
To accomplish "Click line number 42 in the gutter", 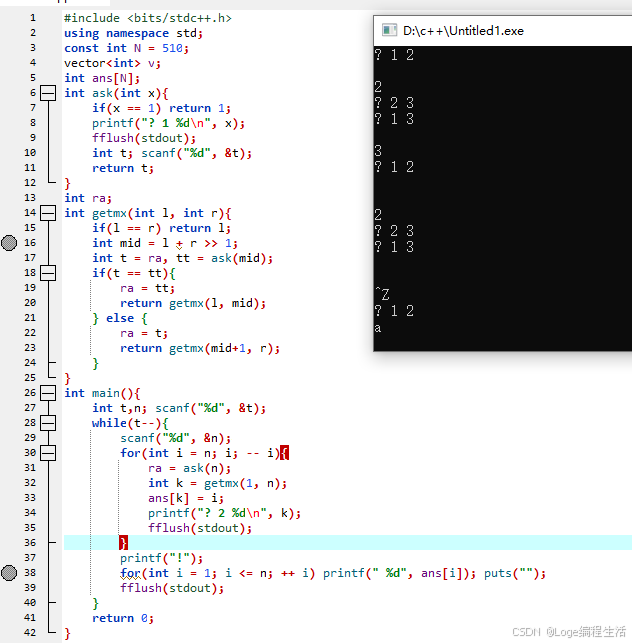I will 30,633.
